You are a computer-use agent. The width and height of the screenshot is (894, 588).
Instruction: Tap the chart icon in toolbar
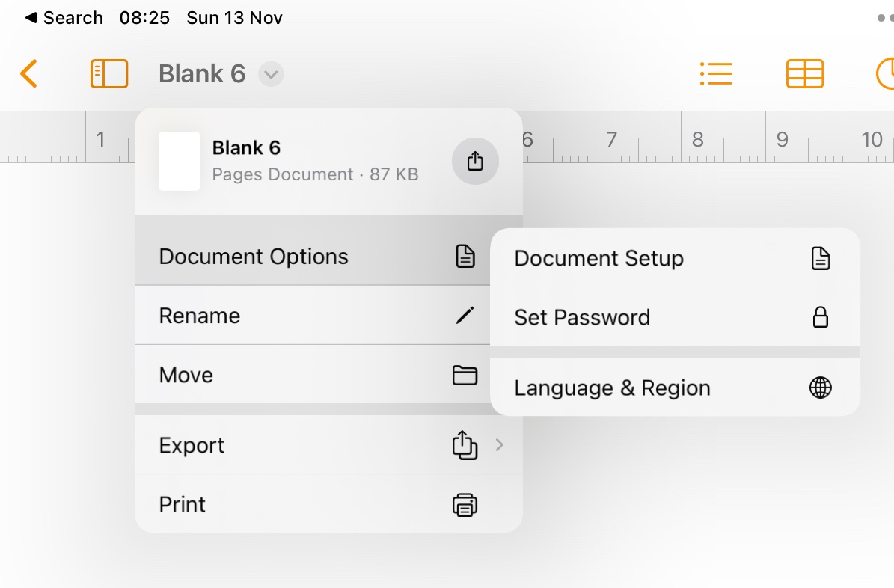click(x=885, y=73)
